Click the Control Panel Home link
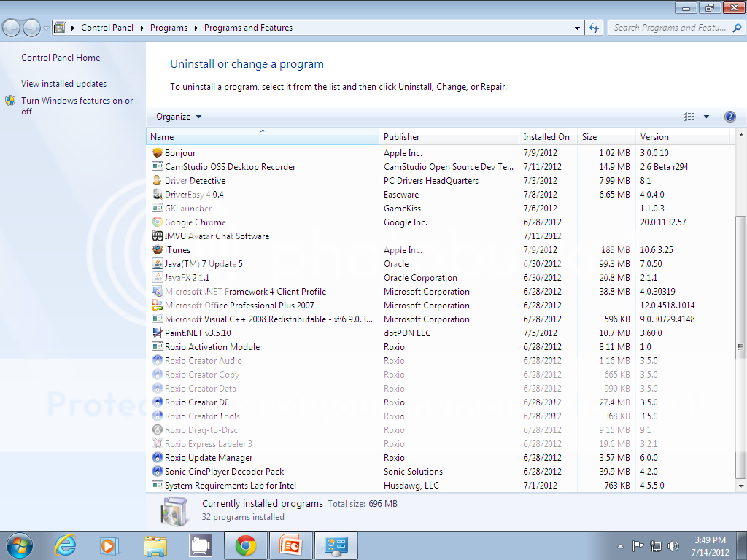 coord(61,58)
